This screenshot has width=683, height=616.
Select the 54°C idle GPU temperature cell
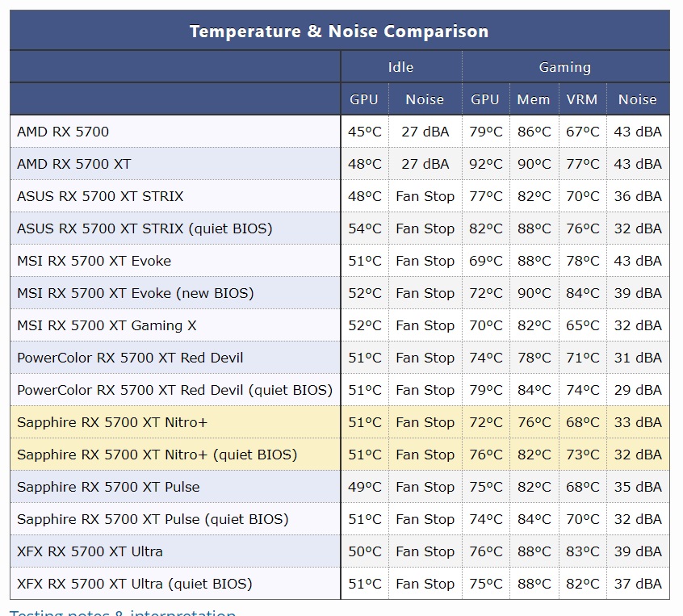click(x=365, y=228)
